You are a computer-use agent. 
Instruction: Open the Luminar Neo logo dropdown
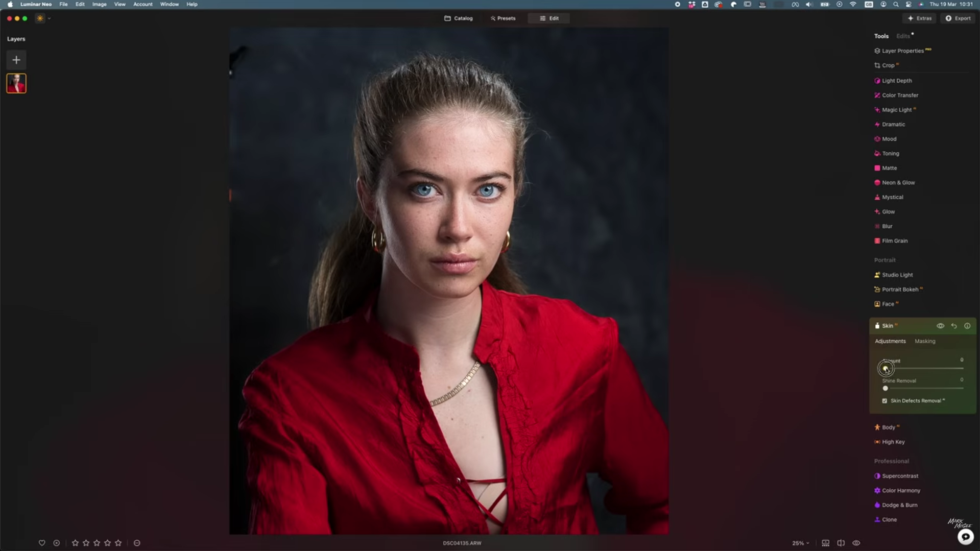coord(43,18)
